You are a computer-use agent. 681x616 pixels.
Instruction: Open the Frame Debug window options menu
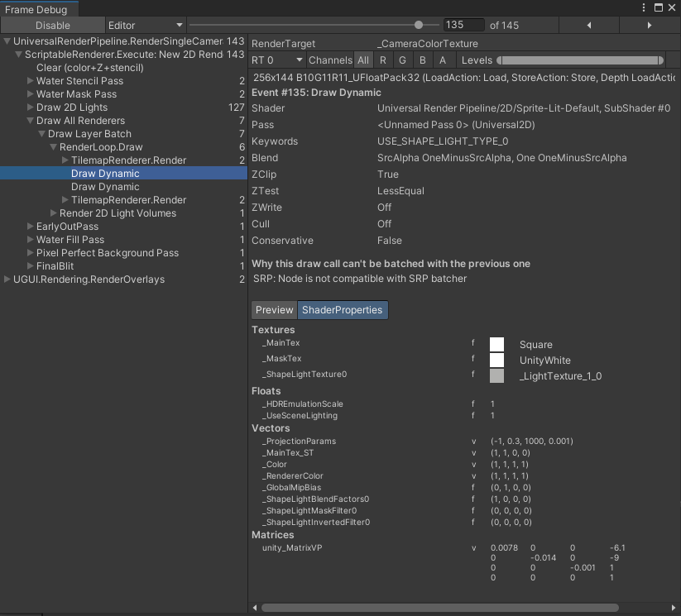644,7
